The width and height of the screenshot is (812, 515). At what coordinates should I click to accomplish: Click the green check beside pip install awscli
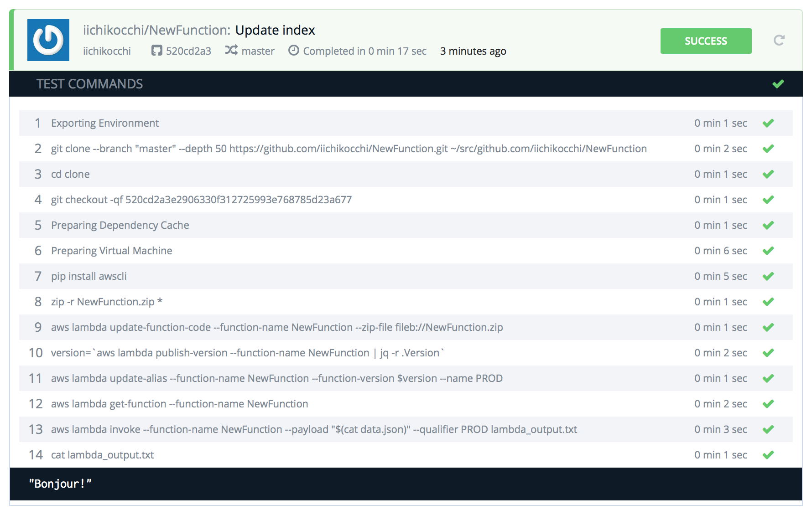(768, 276)
